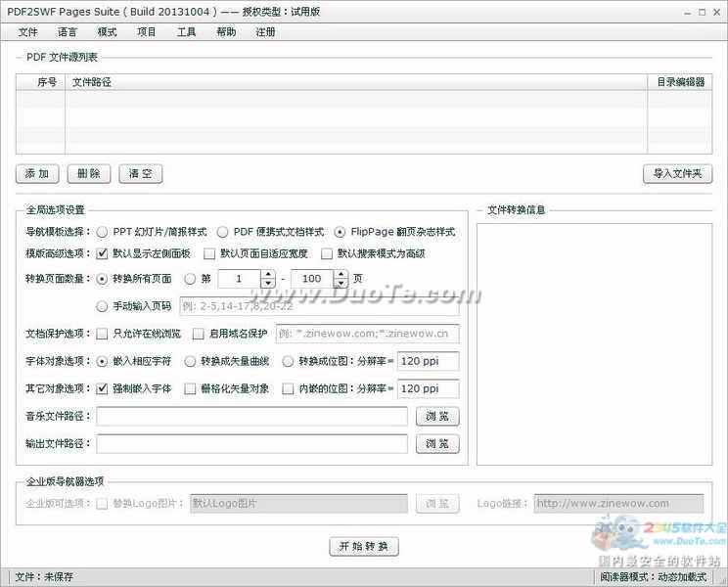Increase start page number stepper
The image size is (728, 587).
coord(268,275)
